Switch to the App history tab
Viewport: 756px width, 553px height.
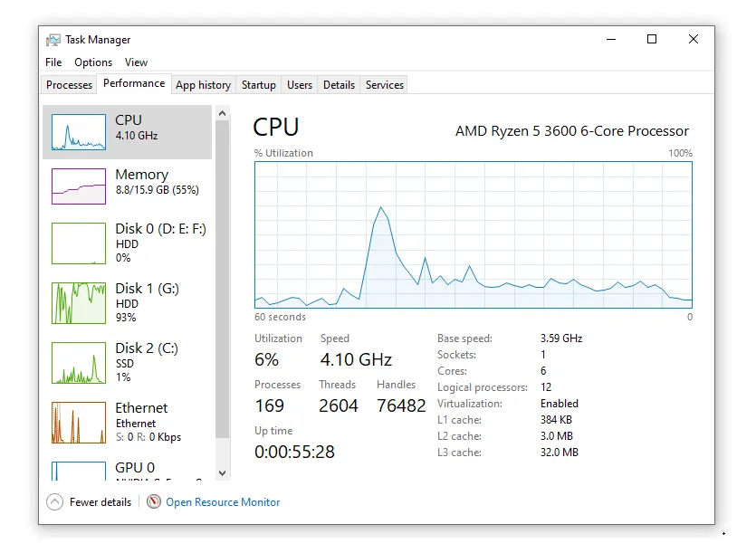pyautogui.click(x=203, y=85)
